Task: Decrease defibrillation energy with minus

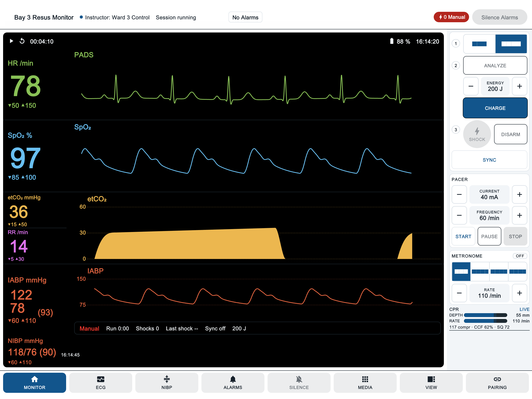Action: tap(471, 86)
